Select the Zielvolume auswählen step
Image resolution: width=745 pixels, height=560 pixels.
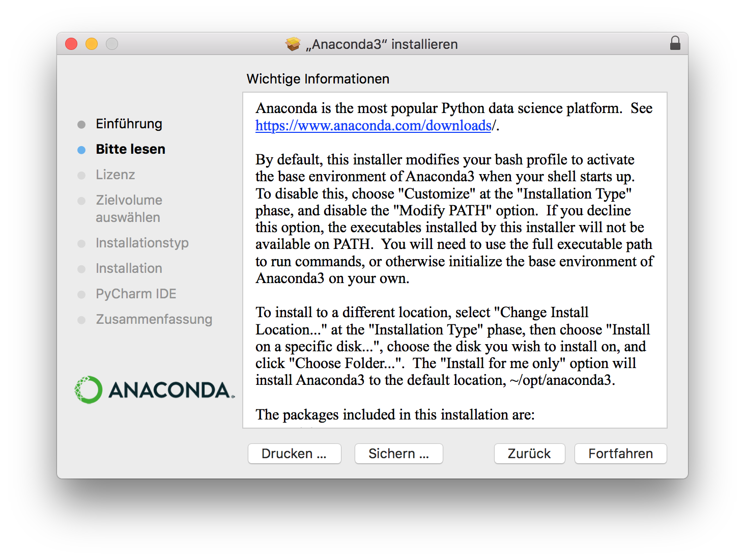coord(129,209)
